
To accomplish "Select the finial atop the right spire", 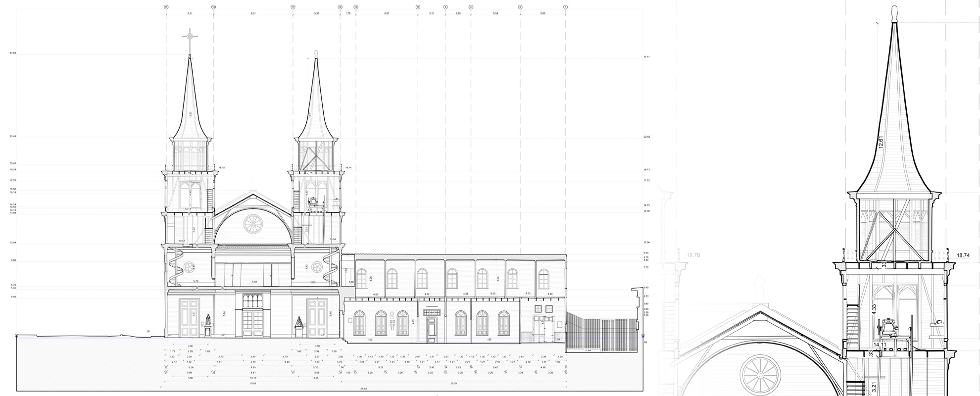I will pos(316,54).
